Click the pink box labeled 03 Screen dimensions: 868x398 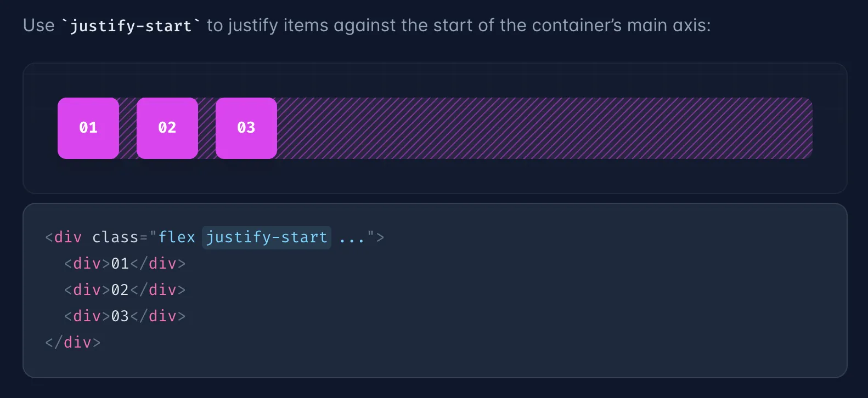point(246,128)
